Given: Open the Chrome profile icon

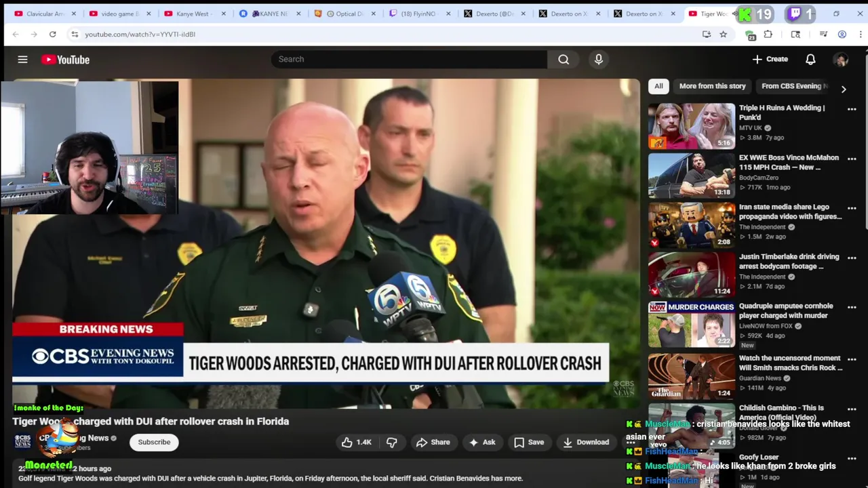Looking at the screenshot, I should click(x=842, y=34).
